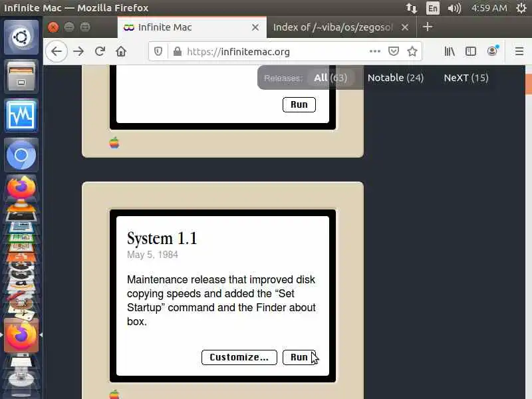
Task: Switch to the running Firefox window in the dock
Action: pyautogui.click(x=21, y=335)
